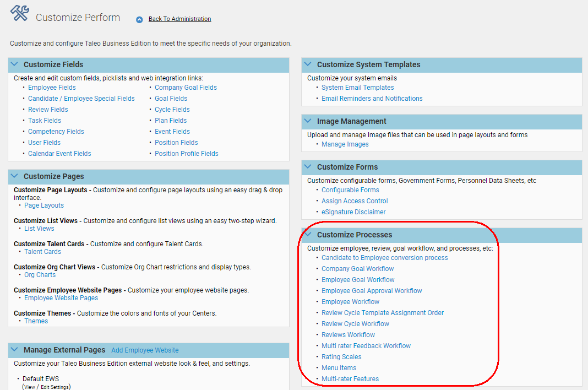Open Company Goal Workflow

coord(357,269)
